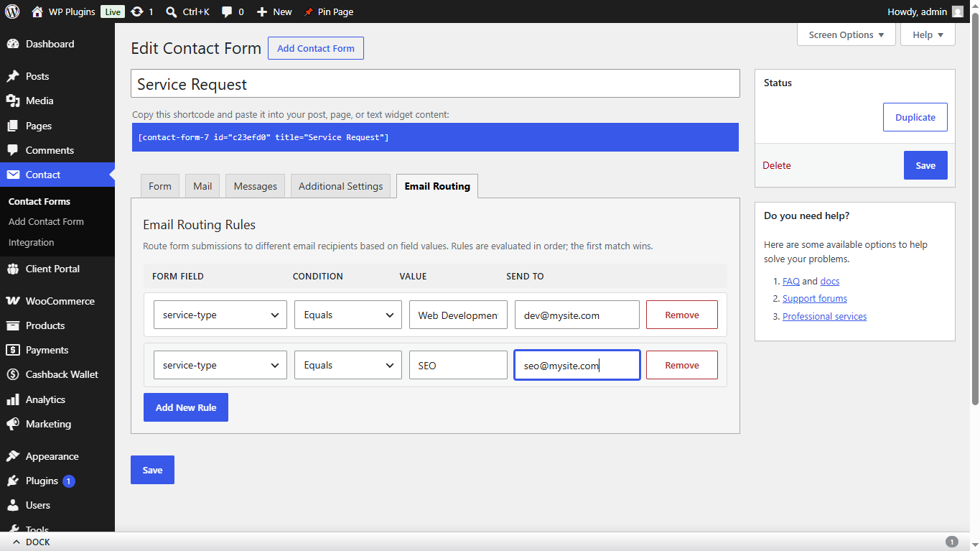The width and height of the screenshot is (980, 551).
Task: Open condition dropdown in SEO rule
Action: coord(348,365)
